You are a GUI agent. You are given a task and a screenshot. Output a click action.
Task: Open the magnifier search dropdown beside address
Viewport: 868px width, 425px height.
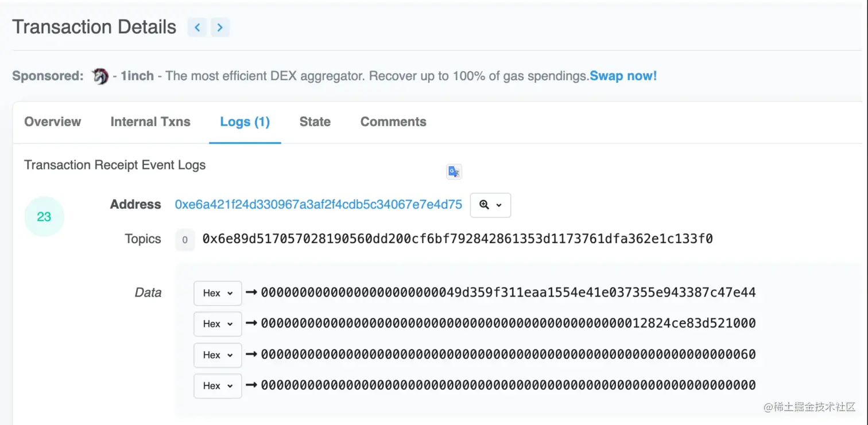pyautogui.click(x=490, y=205)
